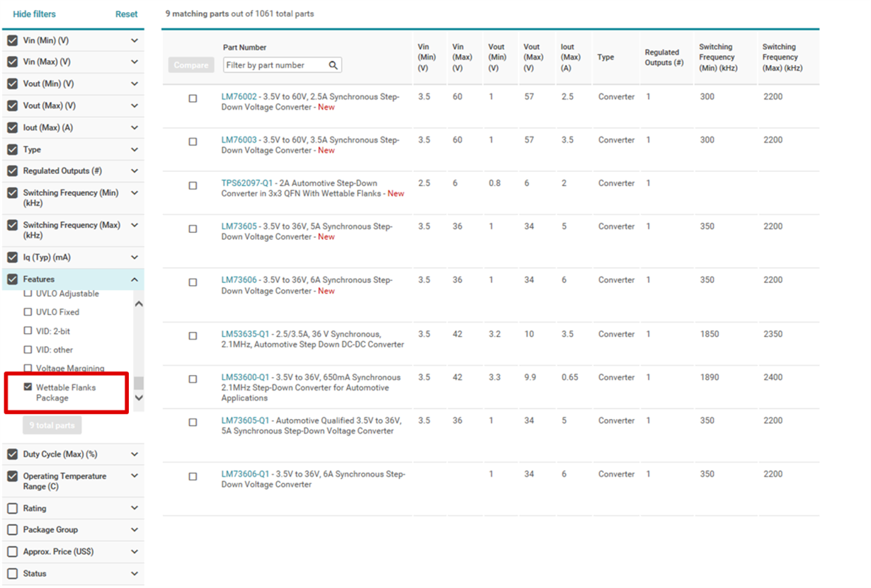Sort by Vin (Max) (V) column header
Viewport: 871px width, 588px height.
point(457,57)
